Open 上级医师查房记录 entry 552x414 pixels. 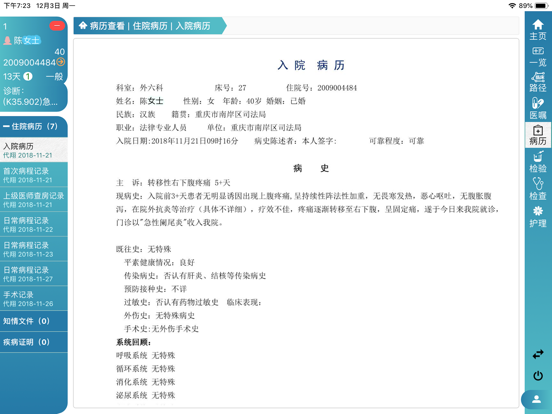(x=34, y=200)
